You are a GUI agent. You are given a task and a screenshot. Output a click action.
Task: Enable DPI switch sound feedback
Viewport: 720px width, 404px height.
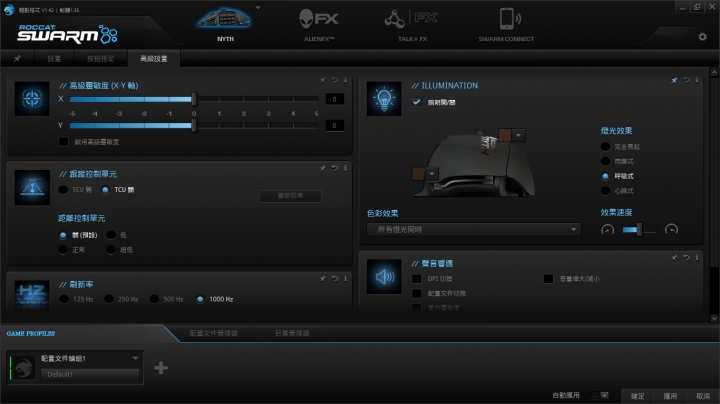[416, 279]
